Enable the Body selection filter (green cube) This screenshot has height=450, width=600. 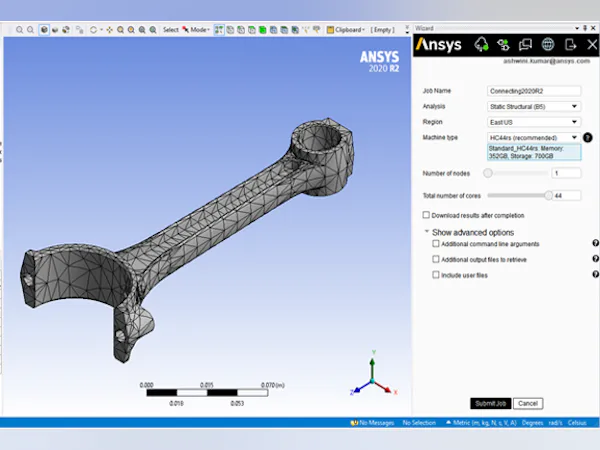(x=262, y=30)
